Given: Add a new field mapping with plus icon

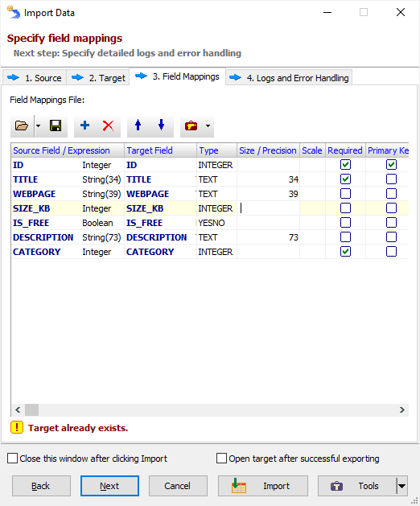Looking at the screenshot, I should coord(85,125).
